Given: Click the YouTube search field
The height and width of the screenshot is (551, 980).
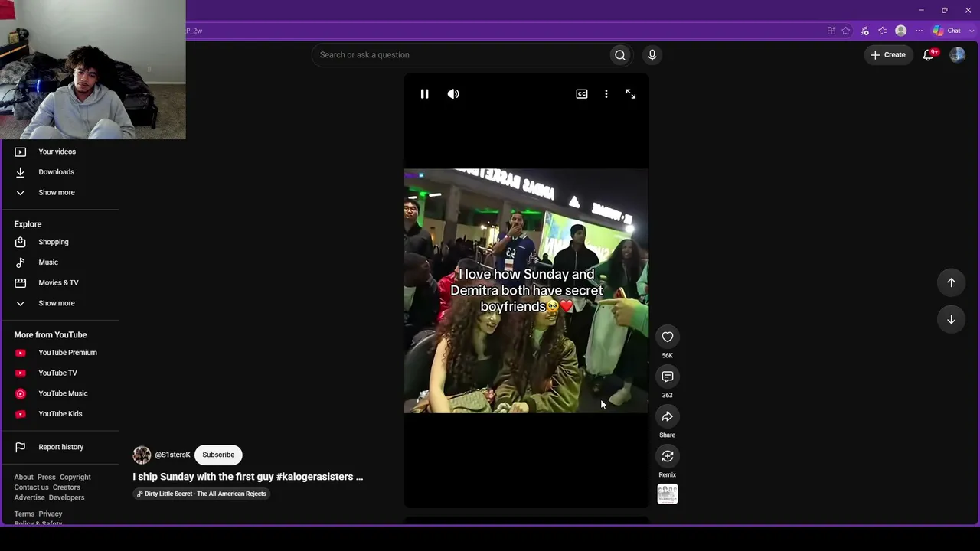Looking at the screenshot, I should 459,55.
